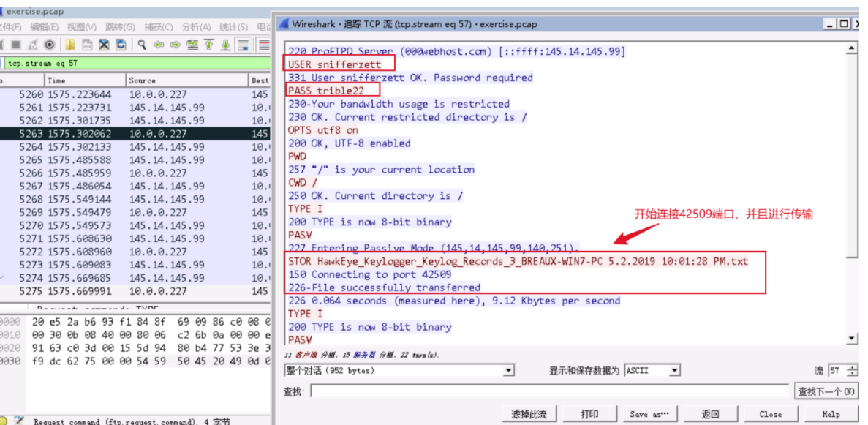This screenshot has height=425, width=868.
Task: Open the 分析(A) menu
Action: click(x=196, y=27)
